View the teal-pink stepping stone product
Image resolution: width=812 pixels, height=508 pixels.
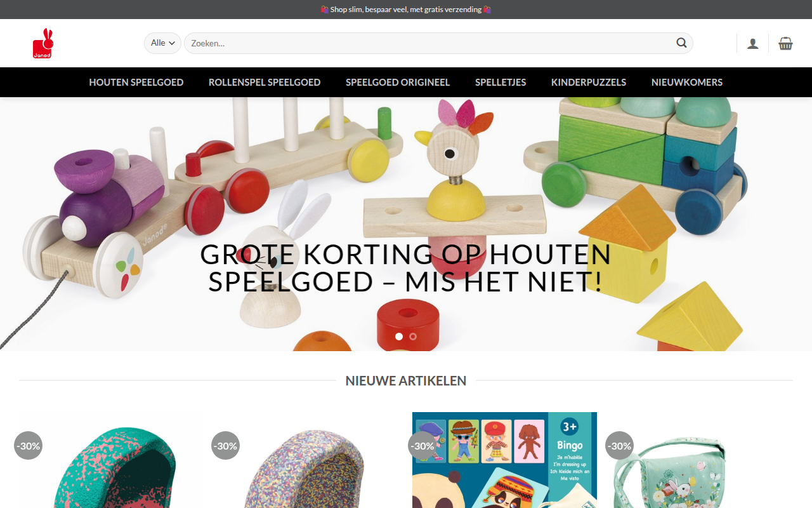111,460
